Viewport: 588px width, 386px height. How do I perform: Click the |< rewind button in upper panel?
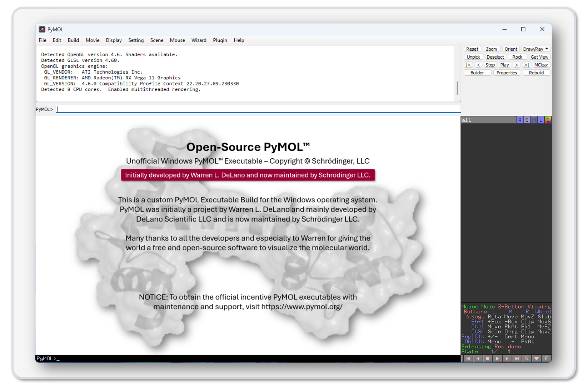pos(468,65)
